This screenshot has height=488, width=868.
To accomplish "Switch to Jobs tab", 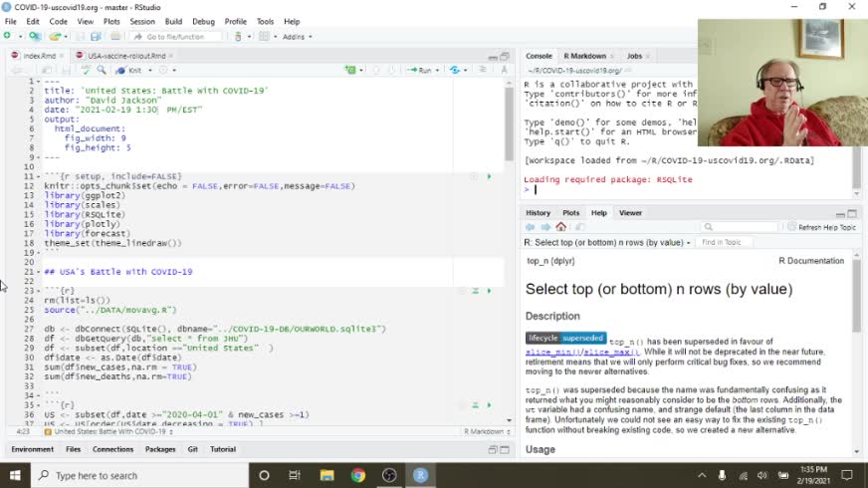I will pos(634,56).
